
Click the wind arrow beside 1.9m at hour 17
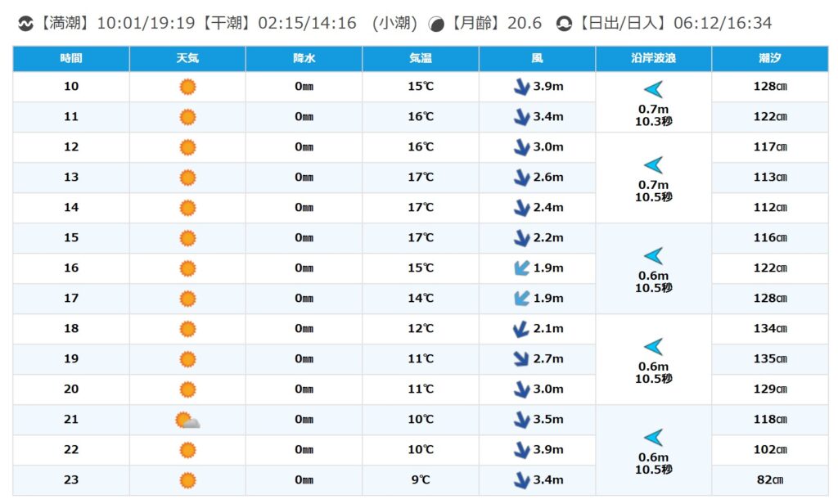521,299
